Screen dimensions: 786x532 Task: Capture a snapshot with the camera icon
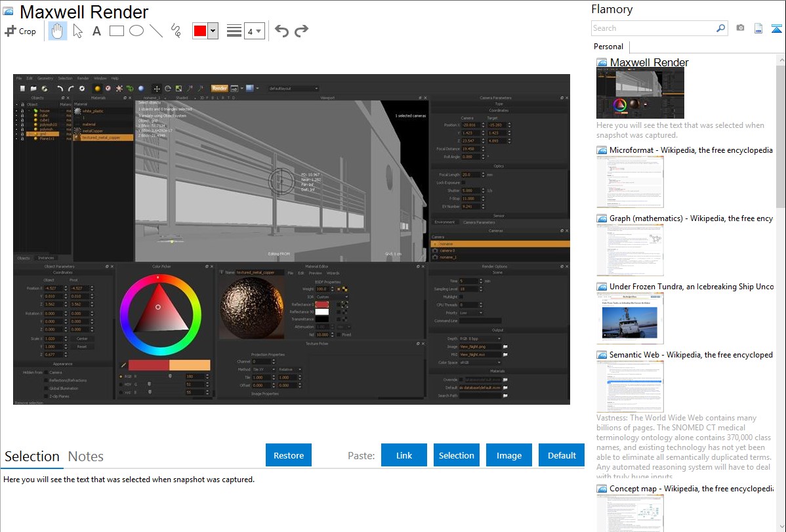740,28
